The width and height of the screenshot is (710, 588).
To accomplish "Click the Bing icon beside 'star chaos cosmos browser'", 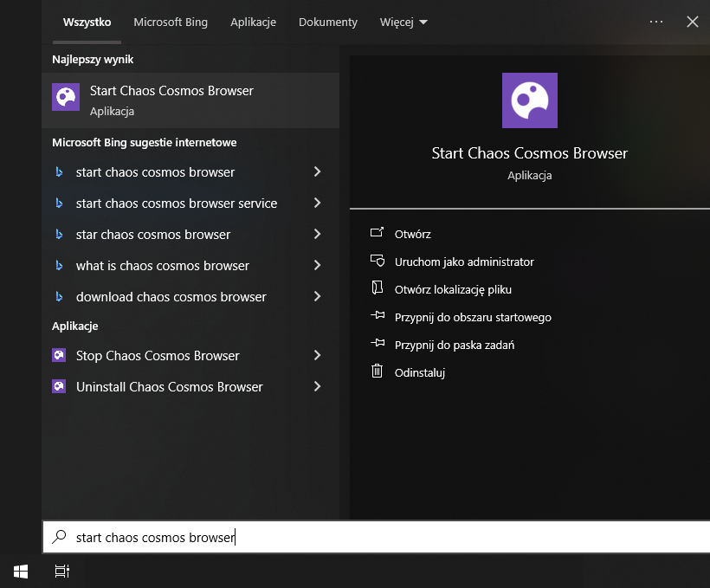I will [59, 234].
